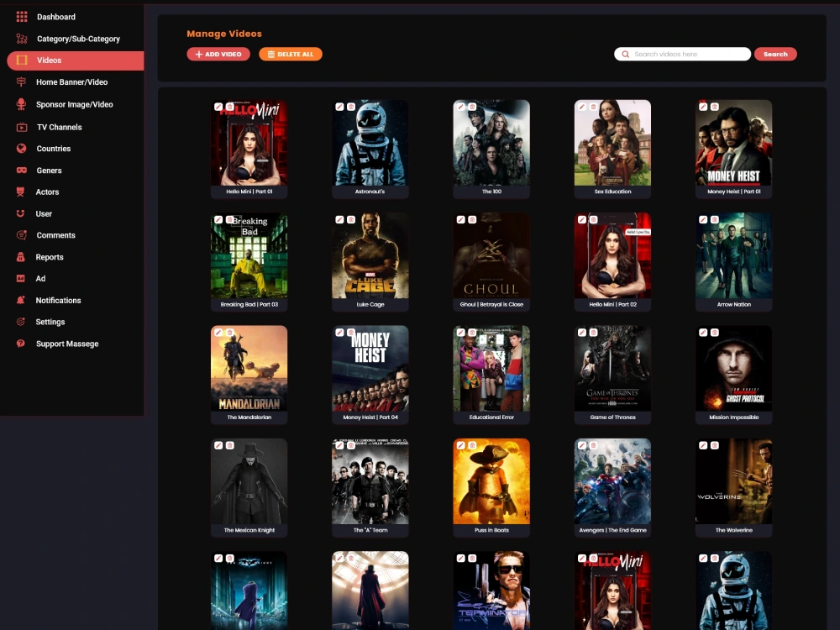Click the Comments bubble icon
Image resolution: width=840 pixels, height=630 pixels.
pyautogui.click(x=22, y=235)
